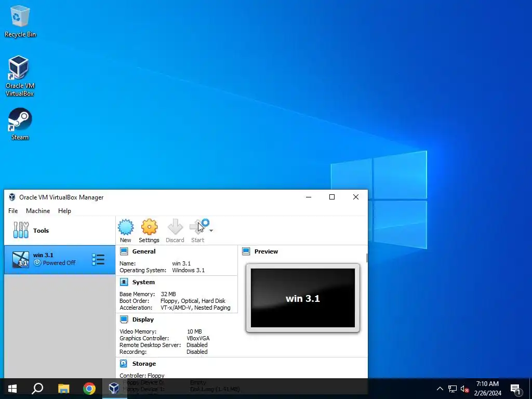The width and height of the screenshot is (532, 399).
Task: Click the Display section screen icon
Action: tap(124, 320)
